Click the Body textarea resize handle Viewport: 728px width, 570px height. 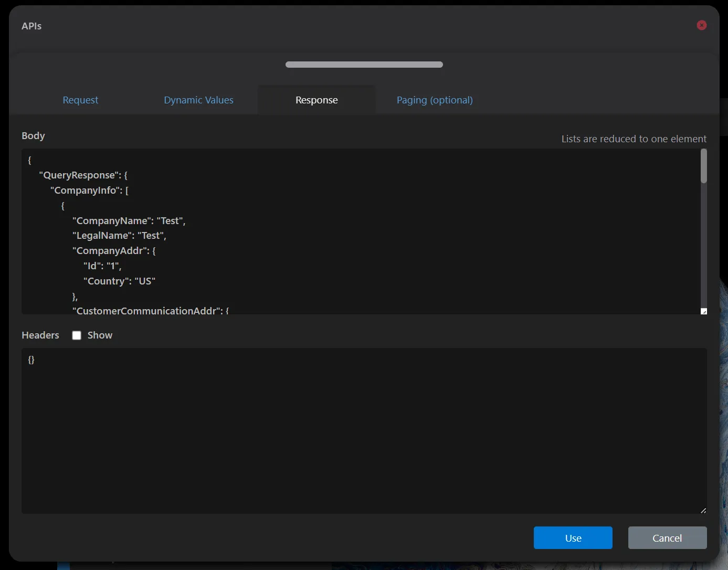click(704, 311)
